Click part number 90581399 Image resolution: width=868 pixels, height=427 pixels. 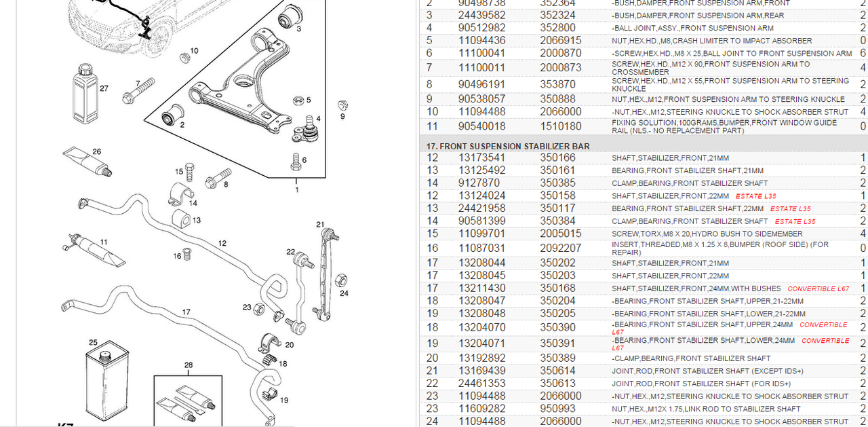pyautogui.click(x=481, y=221)
